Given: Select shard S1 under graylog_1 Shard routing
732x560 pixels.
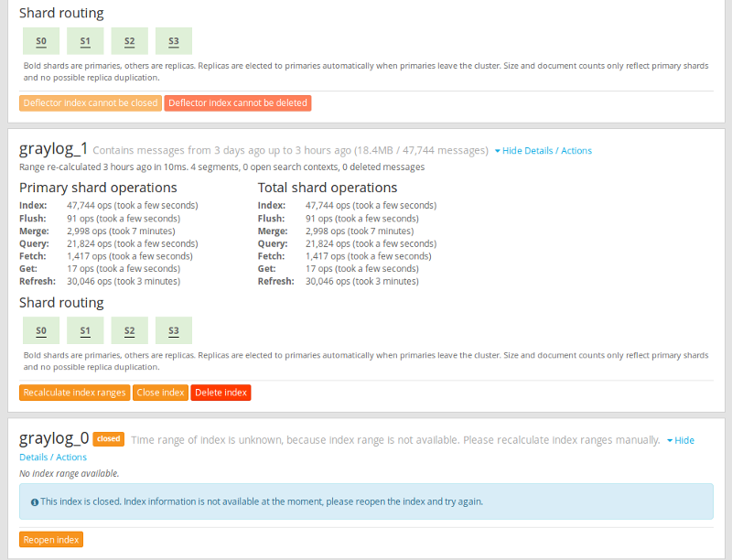Looking at the screenshot, I should (x=85, y=330).
